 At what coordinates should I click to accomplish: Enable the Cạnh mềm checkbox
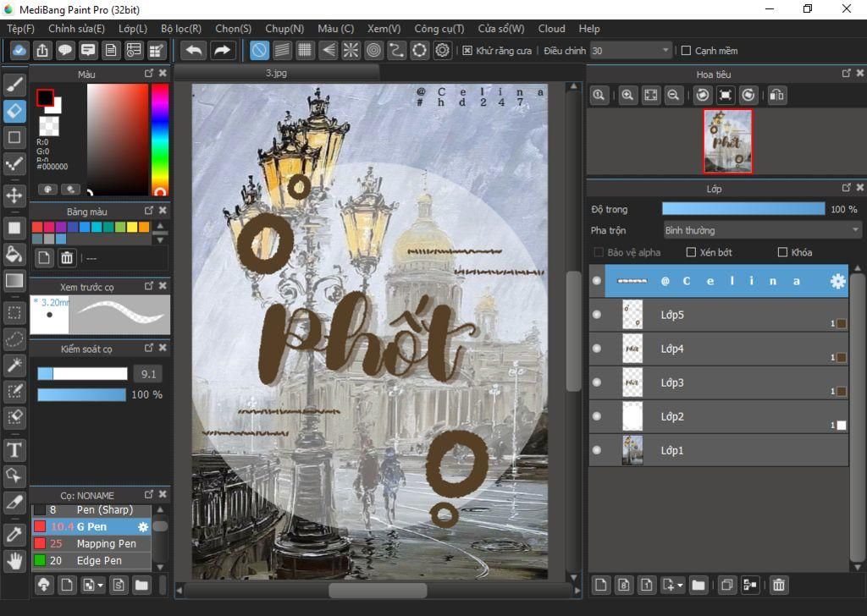[687, 51]
